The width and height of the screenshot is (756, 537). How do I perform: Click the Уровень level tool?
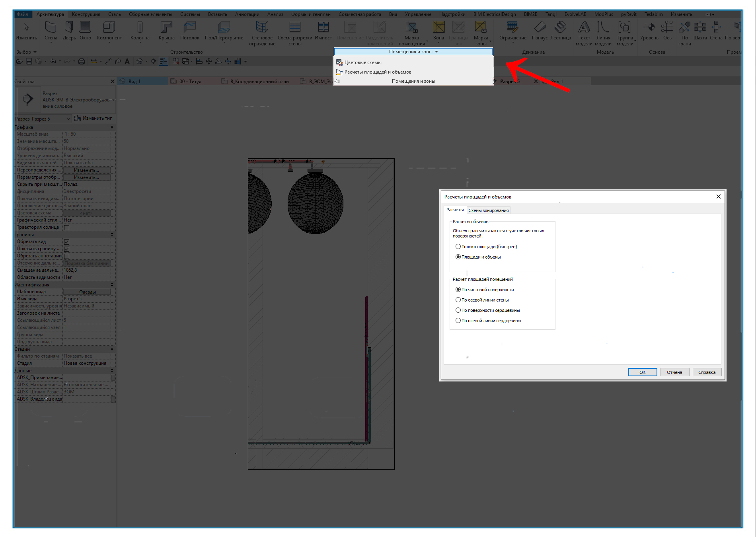click(x=649, y=31)
